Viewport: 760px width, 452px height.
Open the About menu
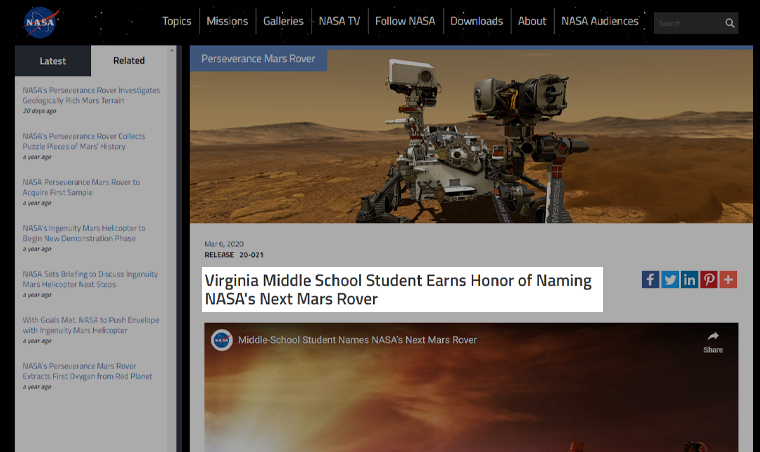pyautogui.click(x=532, y=21)
